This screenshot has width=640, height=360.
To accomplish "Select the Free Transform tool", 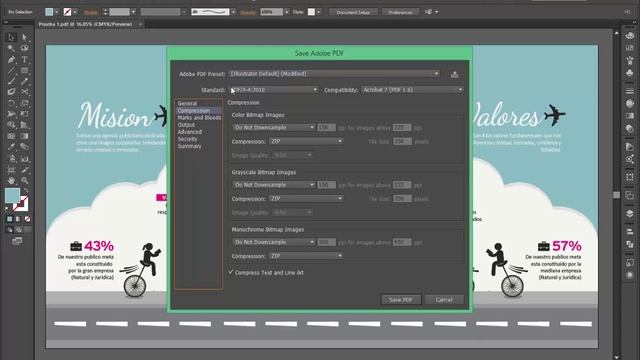I will pos(25,114).
